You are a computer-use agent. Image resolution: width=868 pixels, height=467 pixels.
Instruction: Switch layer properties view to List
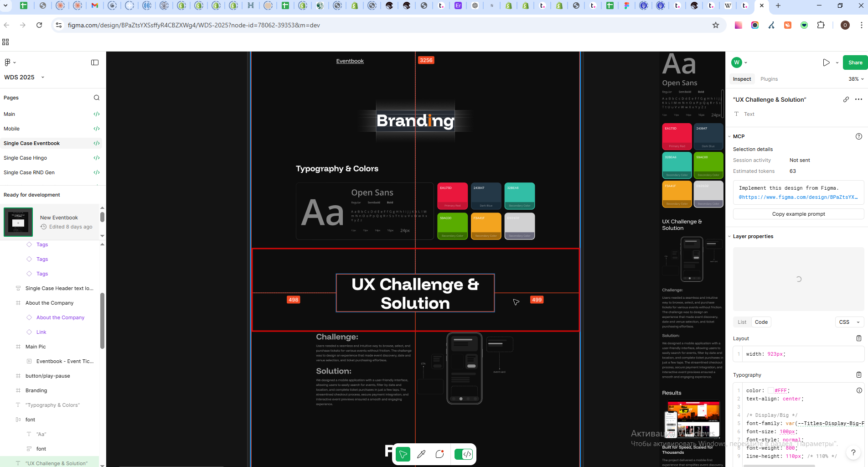click(742, 322)
